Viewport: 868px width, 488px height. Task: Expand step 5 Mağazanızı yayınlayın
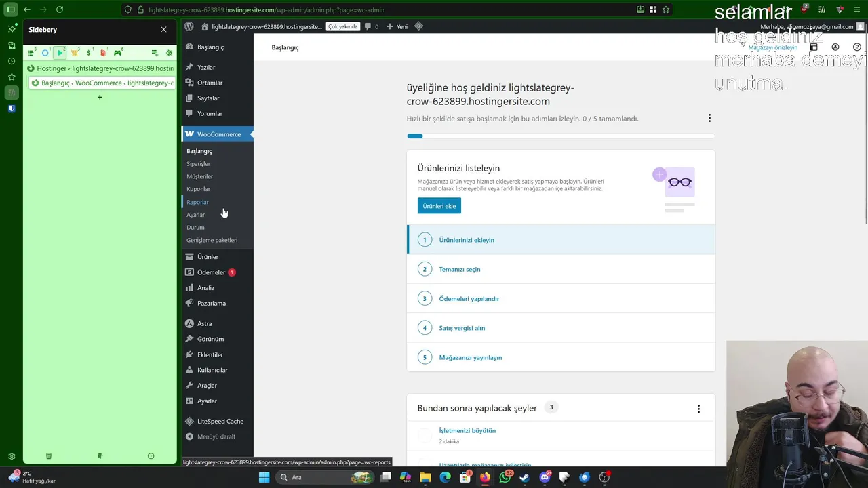pyautogui.click(x=561, y=357)
